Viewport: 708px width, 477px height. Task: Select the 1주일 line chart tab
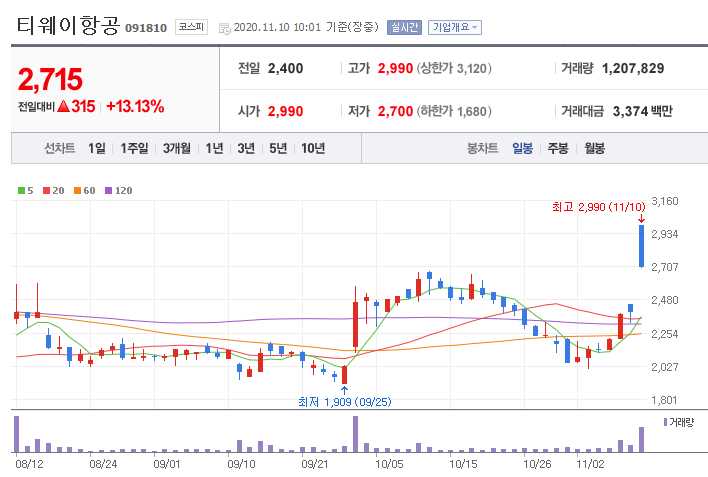click(134, 148)
